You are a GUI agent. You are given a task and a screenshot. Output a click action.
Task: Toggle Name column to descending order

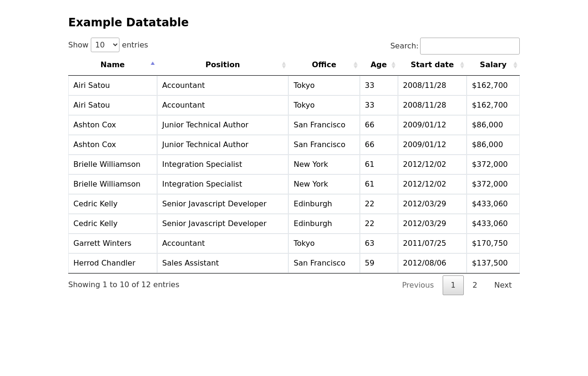tap(112, 65)
